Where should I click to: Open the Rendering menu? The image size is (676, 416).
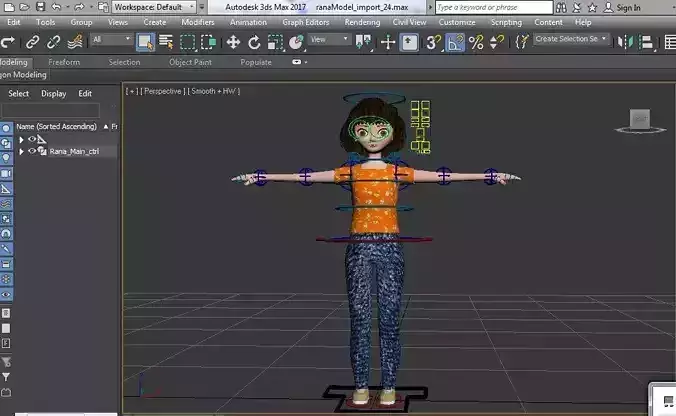[362, 22]
